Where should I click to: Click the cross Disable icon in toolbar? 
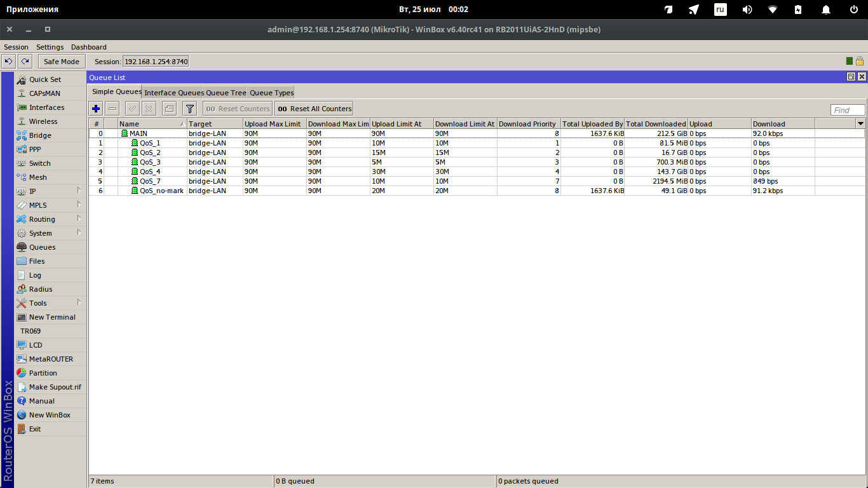pyautogui.click(x=149, y=109)
